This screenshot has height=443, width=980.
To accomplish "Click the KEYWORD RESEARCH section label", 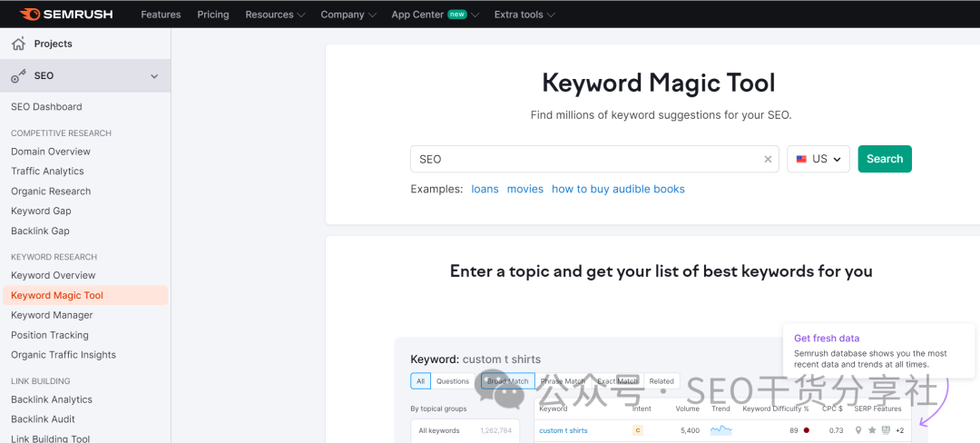I will pos(54,257).
